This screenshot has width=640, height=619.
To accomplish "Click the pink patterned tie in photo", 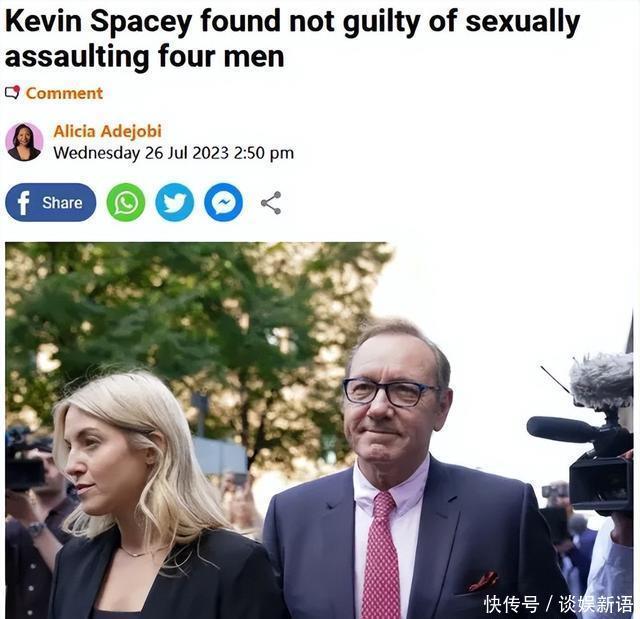I will [x=381, y=557].
